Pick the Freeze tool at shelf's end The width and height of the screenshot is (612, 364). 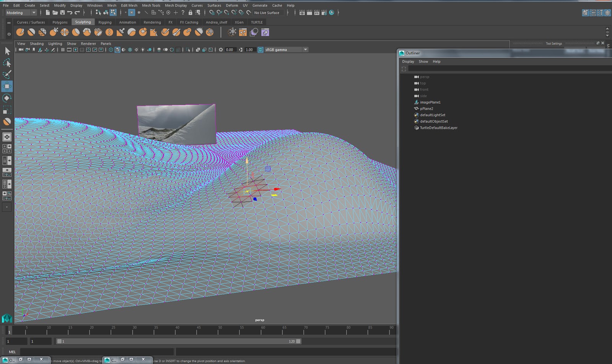pyautogui.click(x=210, y=32)
